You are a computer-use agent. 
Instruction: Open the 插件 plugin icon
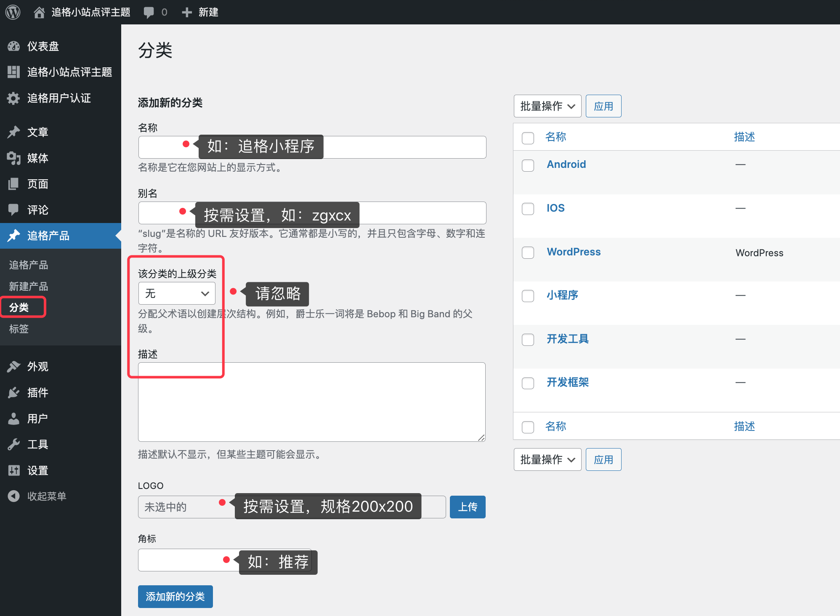(13, 393)
